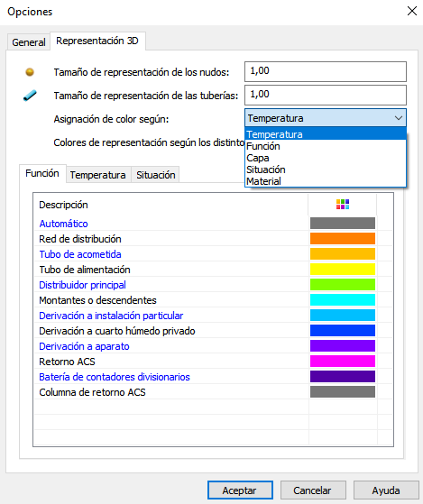Open the Temperatura color sub-tab
The height and width of the screenshot is (504, 423).
coord(98,175)
